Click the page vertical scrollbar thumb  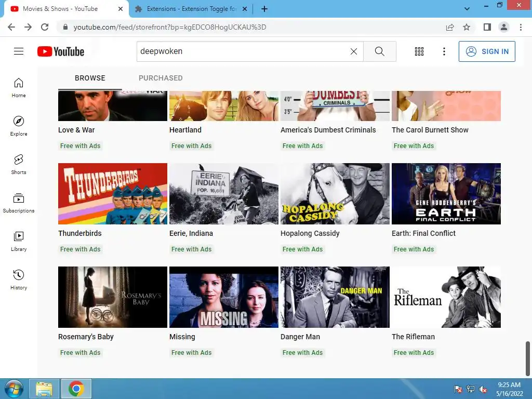tap(528, 358)
